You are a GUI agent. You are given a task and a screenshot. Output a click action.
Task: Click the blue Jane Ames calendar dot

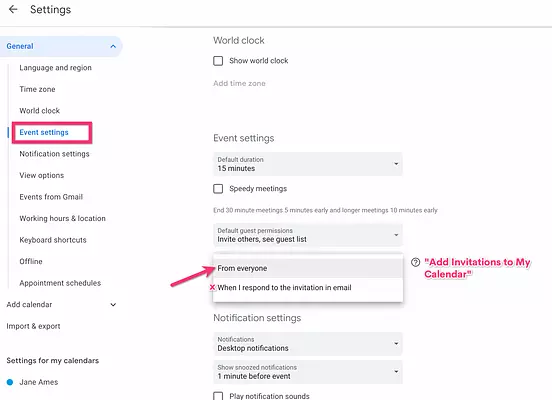coord(10,382)
